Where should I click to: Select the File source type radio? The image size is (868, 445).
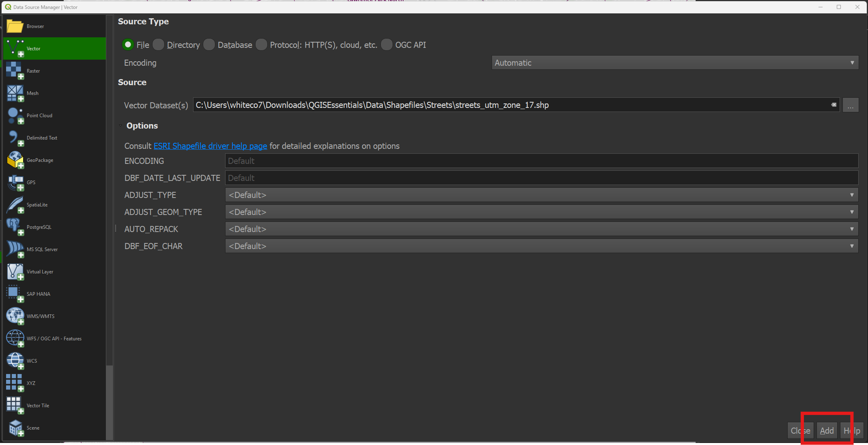pos(128,45)
